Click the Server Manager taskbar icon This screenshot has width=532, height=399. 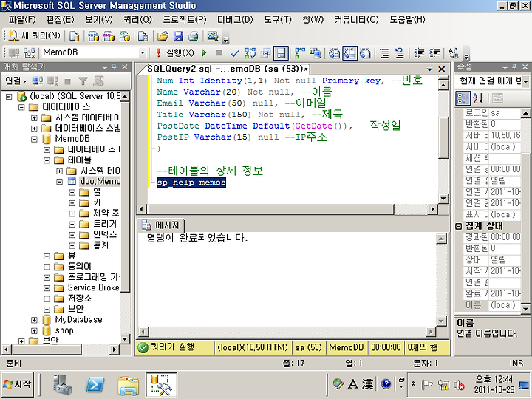click(x=62, y=385)
